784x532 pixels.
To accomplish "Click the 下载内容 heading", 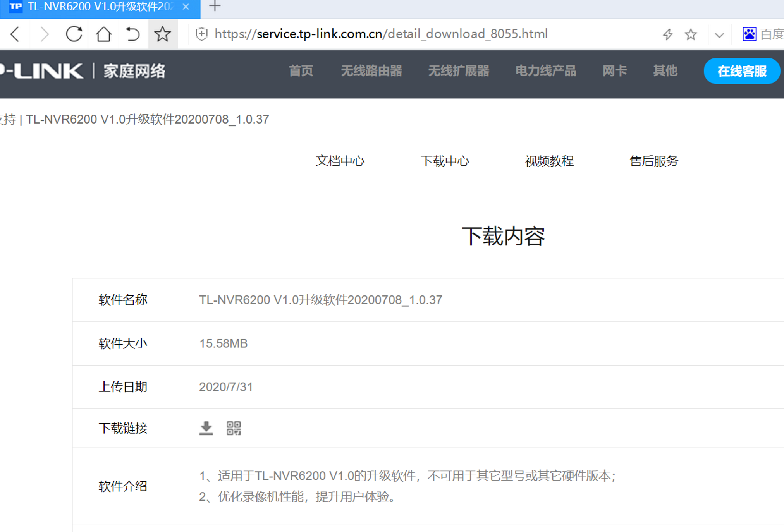I will (503, 236).
